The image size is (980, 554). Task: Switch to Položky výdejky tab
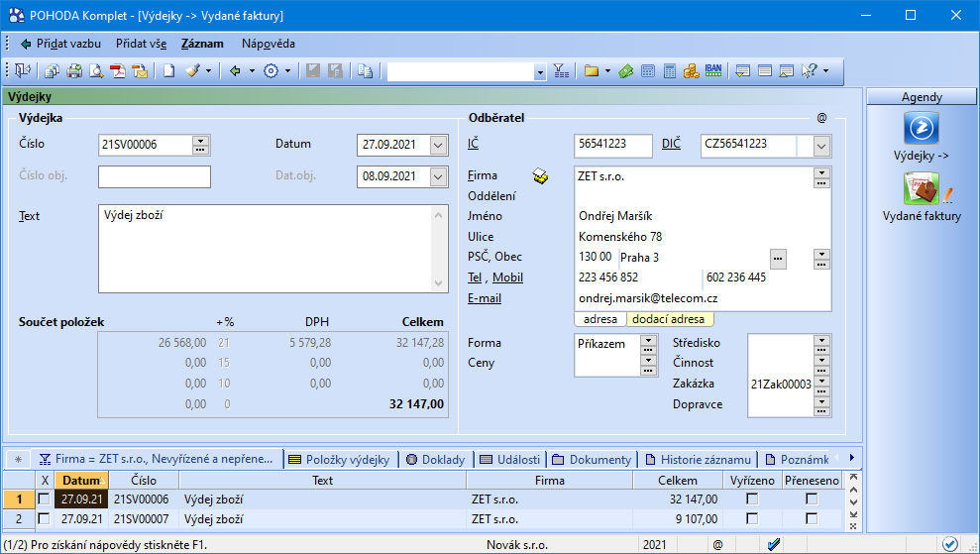[339, 460]
